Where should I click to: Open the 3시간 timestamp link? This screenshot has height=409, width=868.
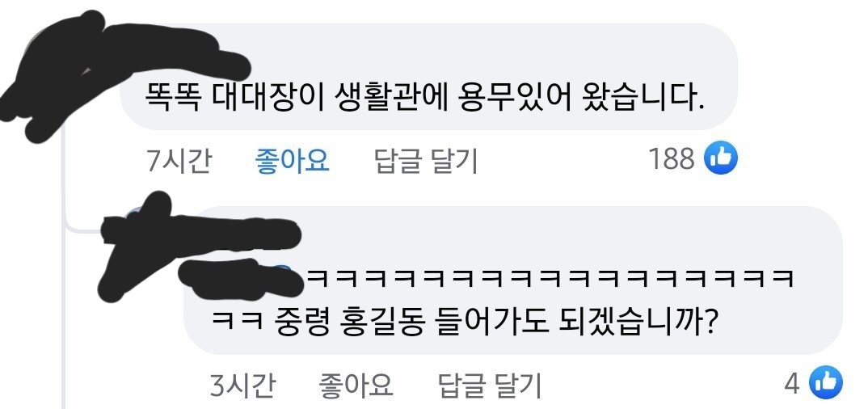coord(242,386)
